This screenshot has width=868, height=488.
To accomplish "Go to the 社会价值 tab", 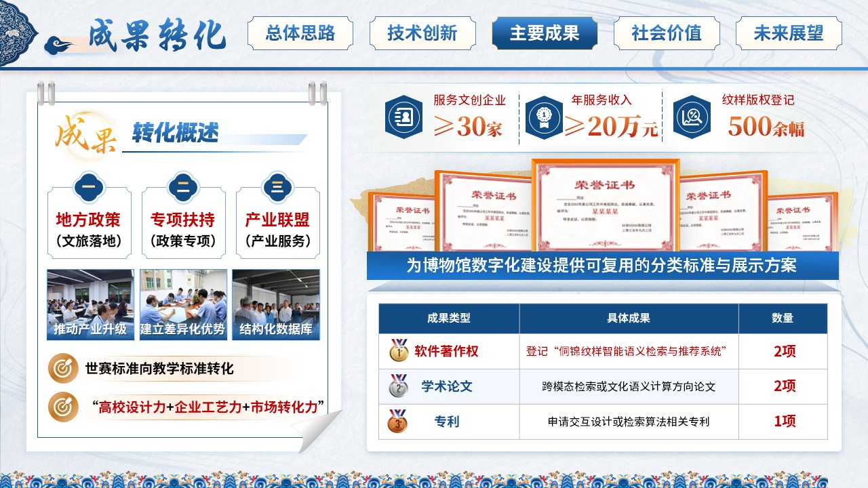I will tap(667, 33).
